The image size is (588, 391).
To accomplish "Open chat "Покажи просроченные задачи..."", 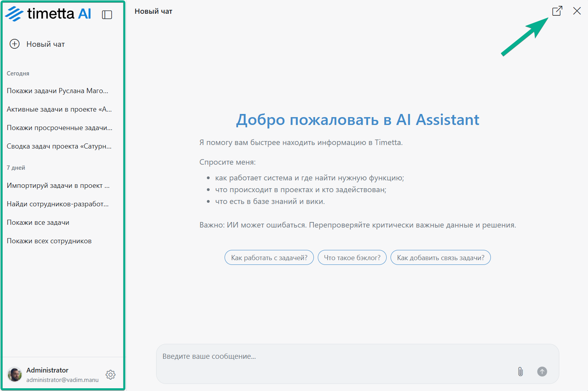I will point(59,128).
